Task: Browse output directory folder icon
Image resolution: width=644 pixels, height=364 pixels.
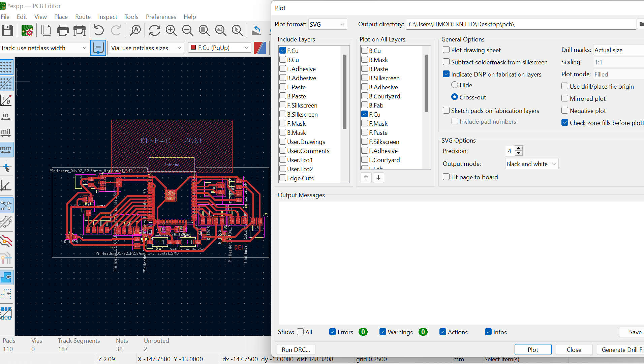Action: click(x=641, y=24)
